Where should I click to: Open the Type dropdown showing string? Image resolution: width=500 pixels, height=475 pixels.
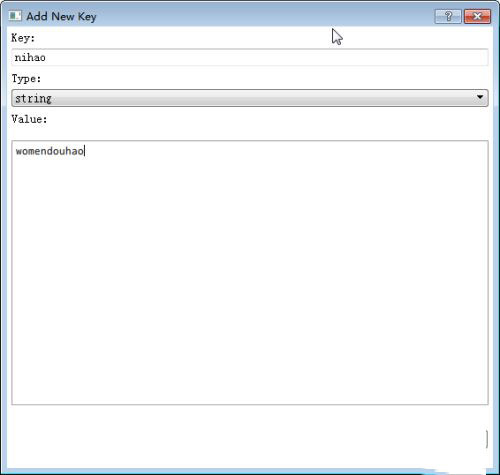coord(250,98)
